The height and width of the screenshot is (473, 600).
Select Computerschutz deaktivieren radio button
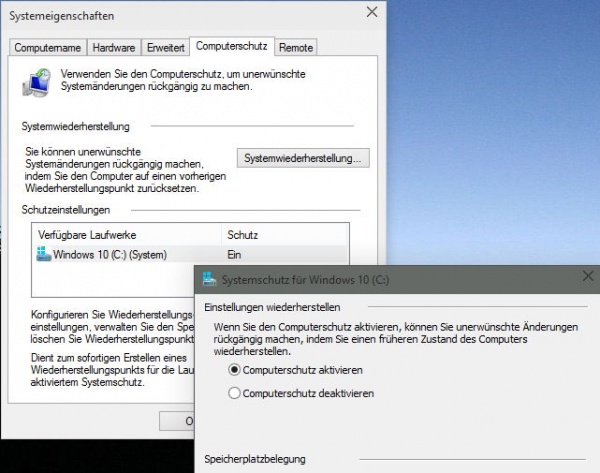coord(235,393)
